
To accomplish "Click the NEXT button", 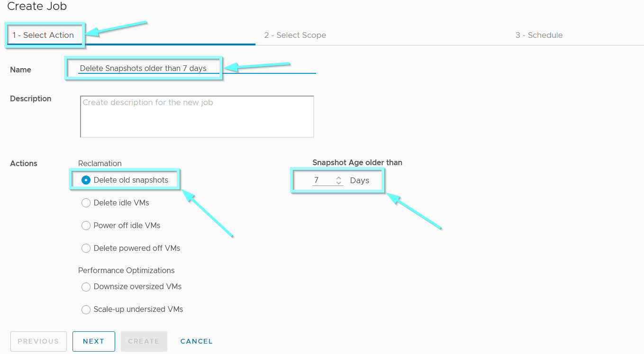I will point(94,341).
